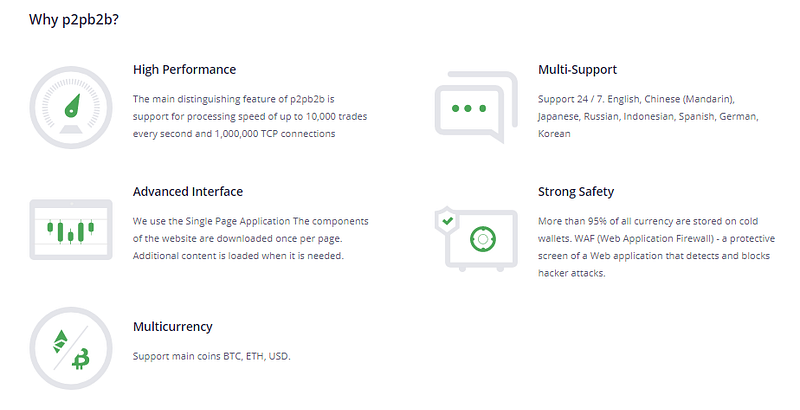Viewport: 800px width, 410px height.
Task: Click the Support 24 / 7 languages paragraph
Action: tap(648, 116)
